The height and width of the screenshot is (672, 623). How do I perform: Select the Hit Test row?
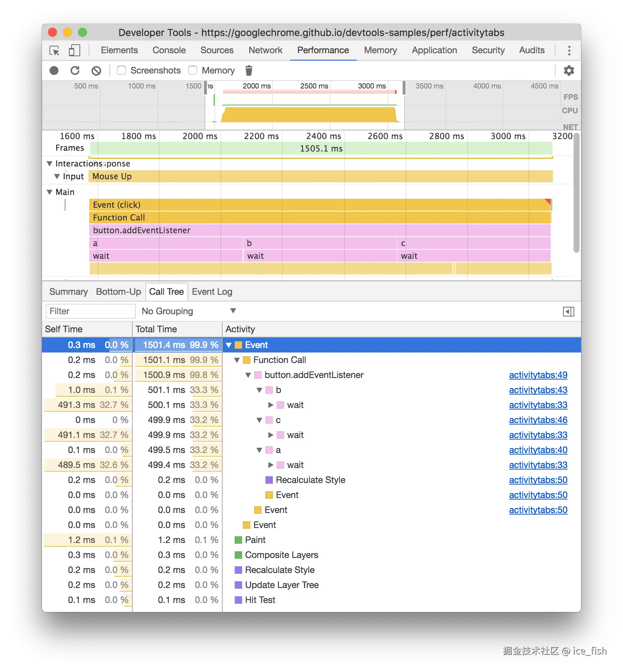pyautogui.click(x=311, y=600)
